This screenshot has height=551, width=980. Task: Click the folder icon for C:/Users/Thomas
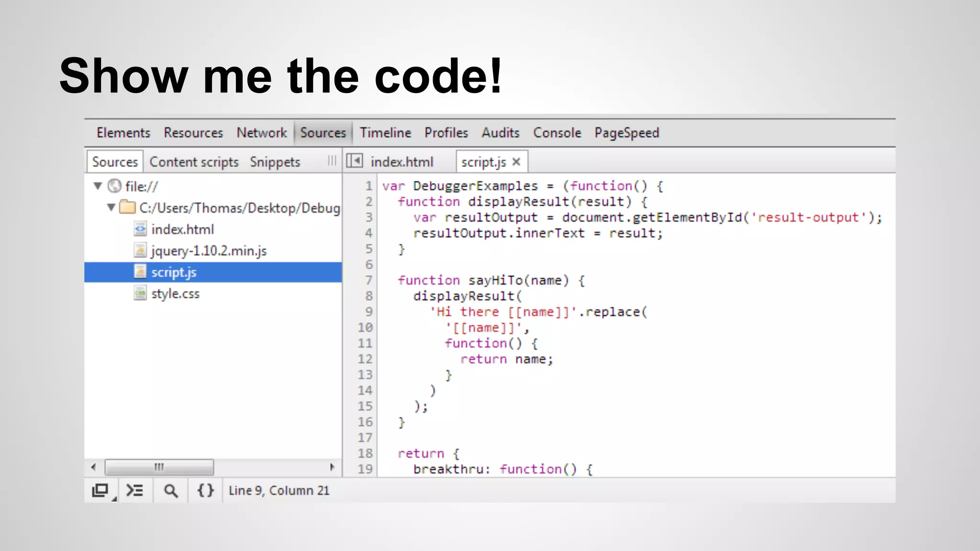point(127,207)
